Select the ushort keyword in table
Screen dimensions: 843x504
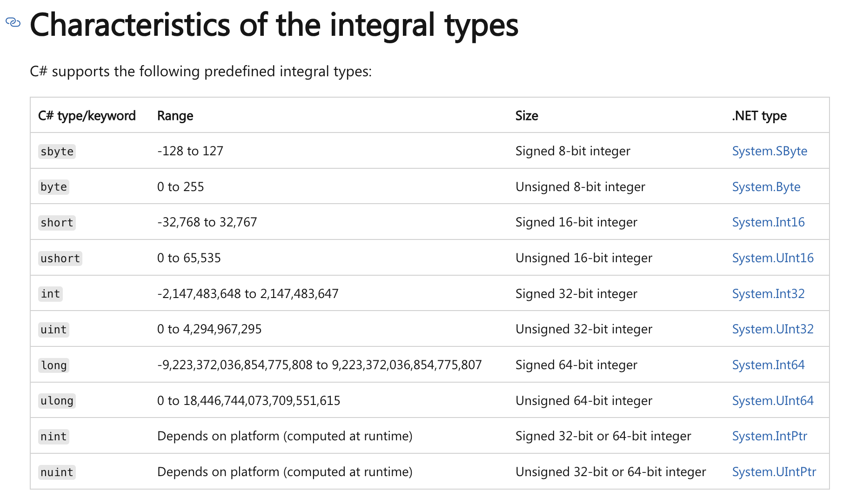(x=60, y=259)
